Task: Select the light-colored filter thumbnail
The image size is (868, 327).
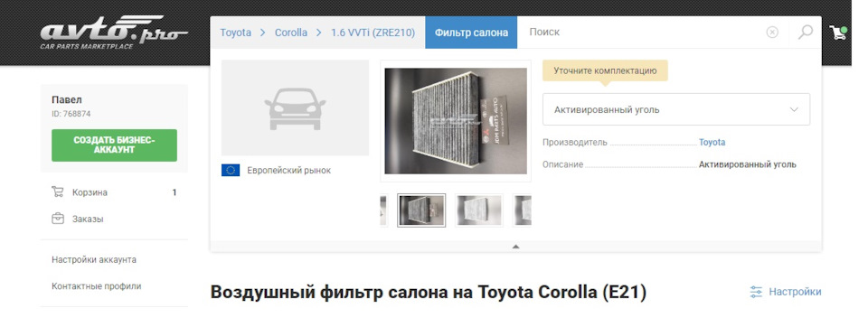Action: pos(479,210)
